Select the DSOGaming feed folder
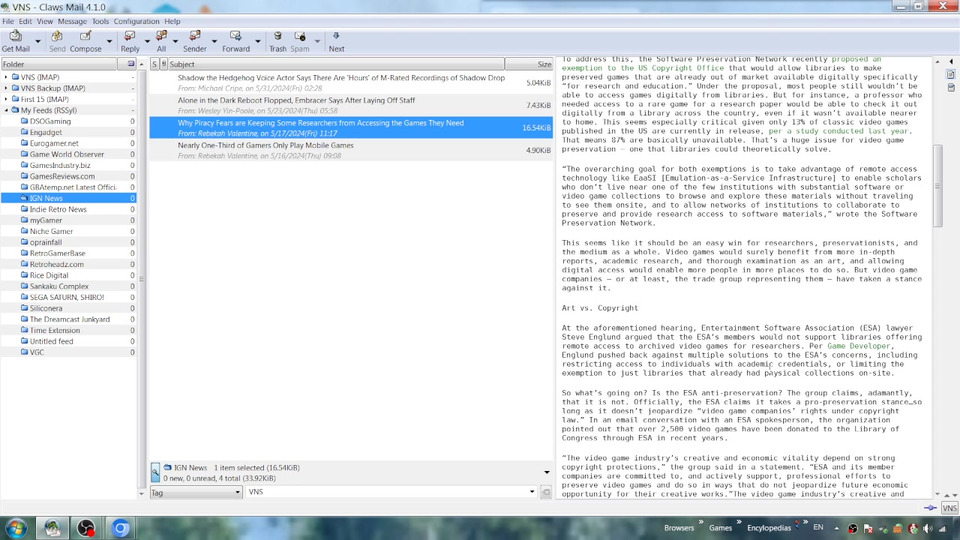Image resolution: width=960 pixels, height=540 pixels. 50,121
